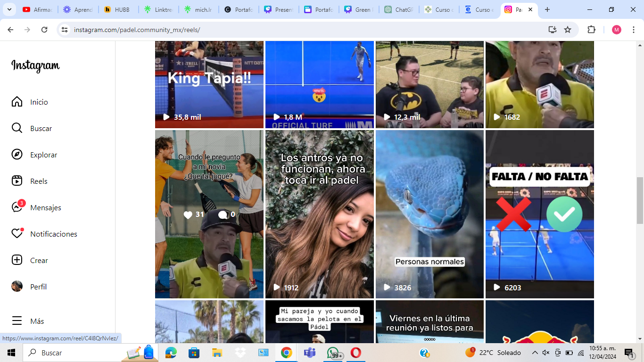Toggle mute on taskbar speaker icon
The height and width of the screenshot is (362, 644).
(546, 353)
